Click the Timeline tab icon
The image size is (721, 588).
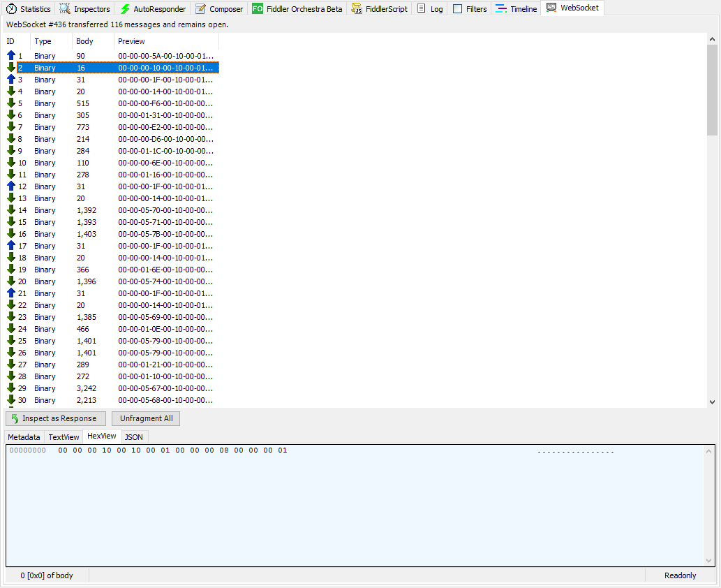coord(501,9)
